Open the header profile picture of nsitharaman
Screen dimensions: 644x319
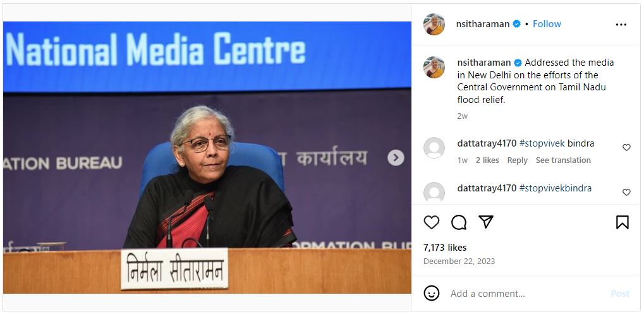click(434, 24)
